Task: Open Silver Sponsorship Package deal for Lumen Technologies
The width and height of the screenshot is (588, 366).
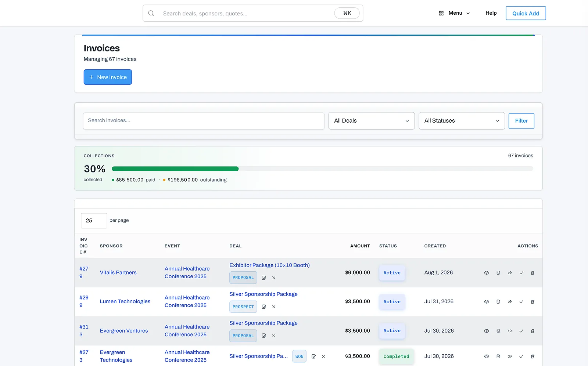Action: point(263,294)
